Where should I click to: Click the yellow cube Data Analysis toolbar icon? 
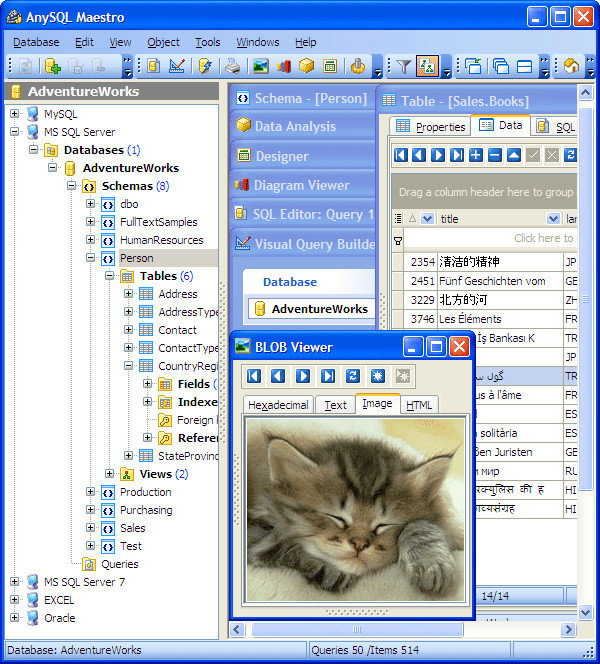tap(307, 66)
